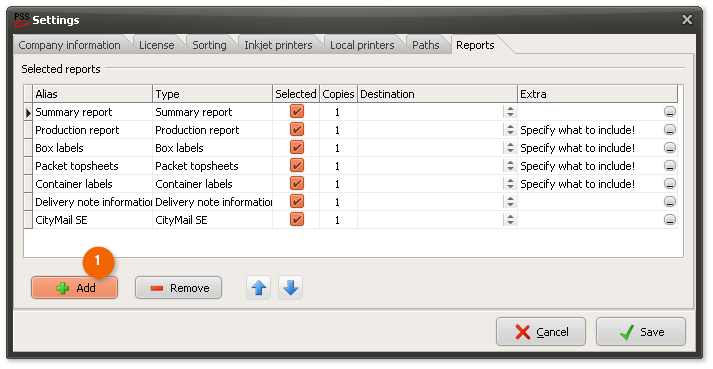Select the Container labels alias cell

[x=93, y=184]
